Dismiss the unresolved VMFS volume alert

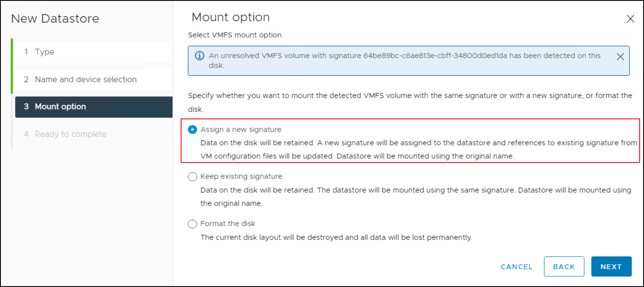point(620,57)
